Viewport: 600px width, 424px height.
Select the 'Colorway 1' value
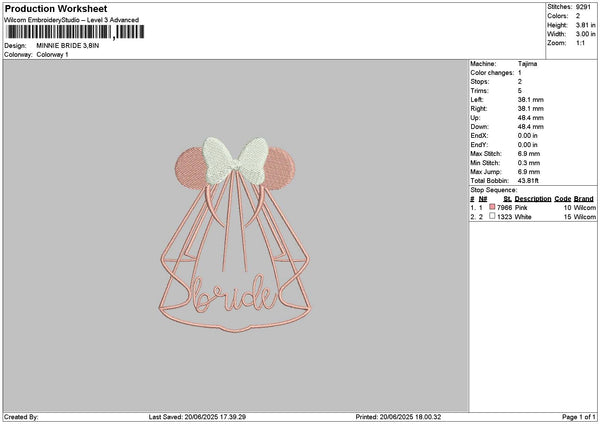(52, 55)
